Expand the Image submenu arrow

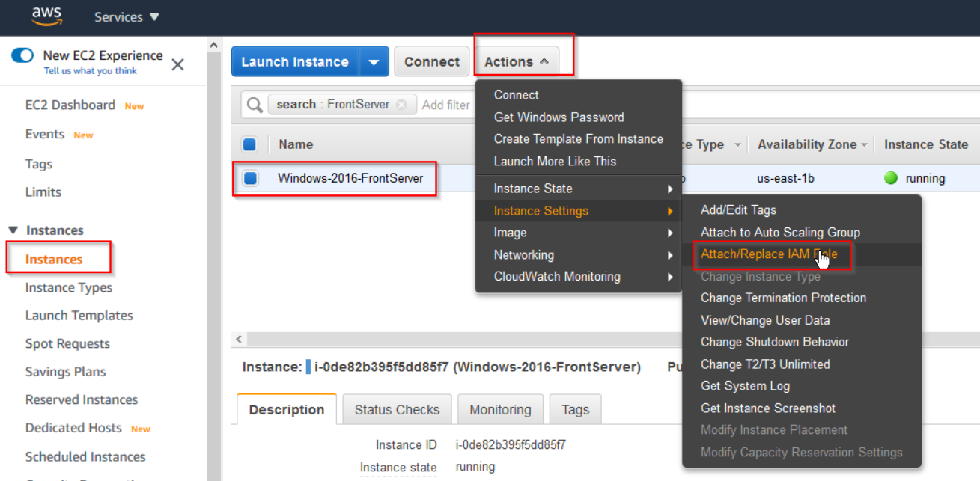[x=670, y=233]
